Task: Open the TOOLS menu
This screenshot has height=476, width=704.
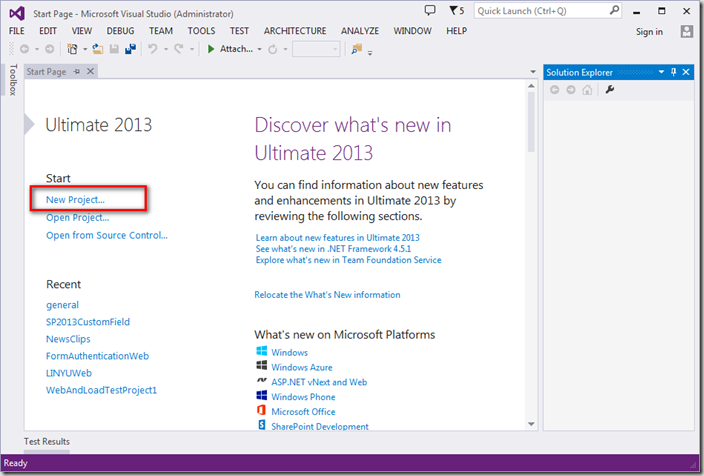Action: click(201, 31)
